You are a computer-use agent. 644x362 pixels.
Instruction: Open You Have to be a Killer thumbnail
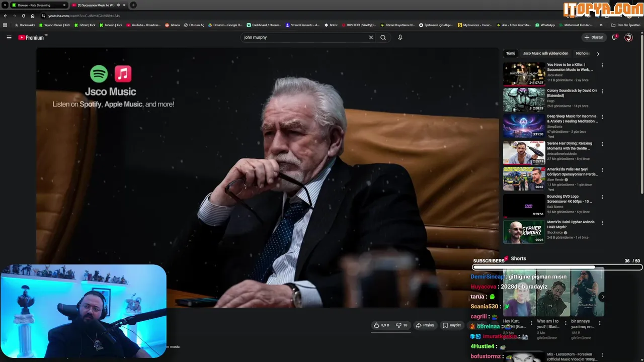click(524, 74)
